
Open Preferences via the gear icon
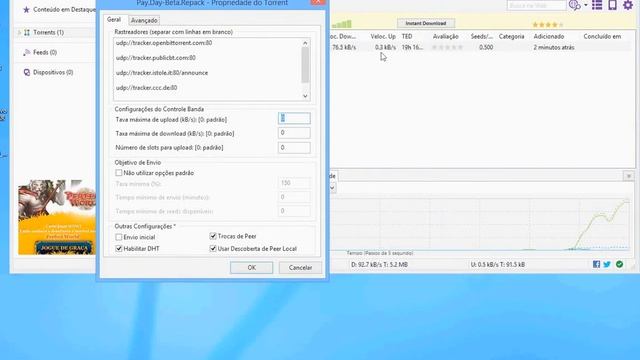[x=628, y=5]
